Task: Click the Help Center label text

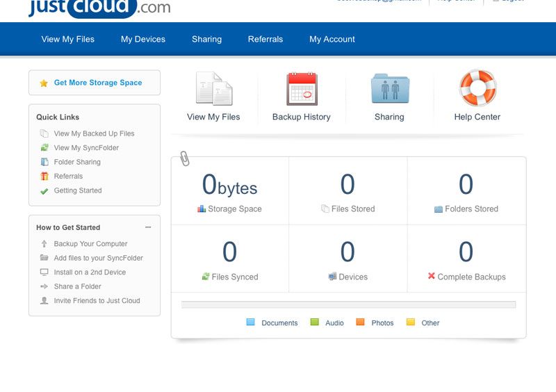Action: click(477, 117)
